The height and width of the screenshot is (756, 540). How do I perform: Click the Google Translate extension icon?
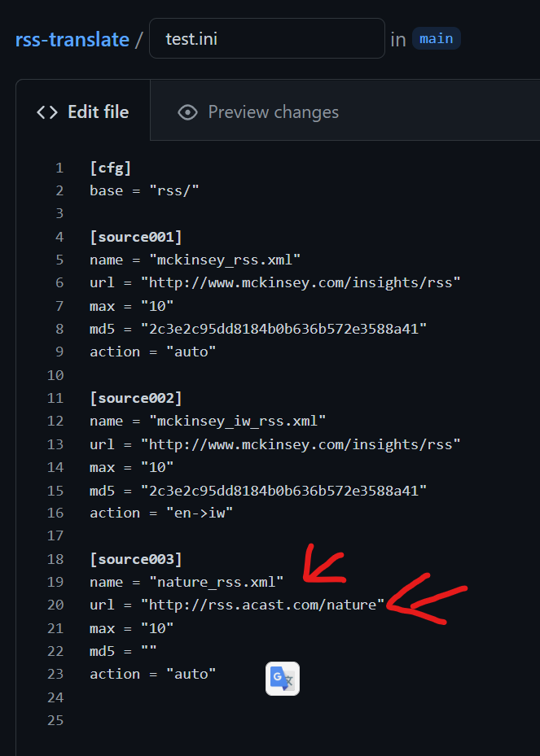(x=283, y=679)
